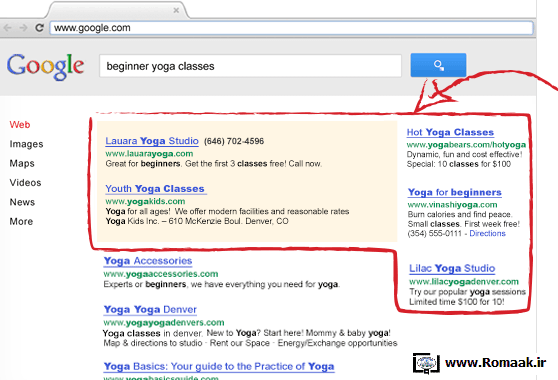Click www.yogayogadenvers.com URL text

tap(164, 323)
